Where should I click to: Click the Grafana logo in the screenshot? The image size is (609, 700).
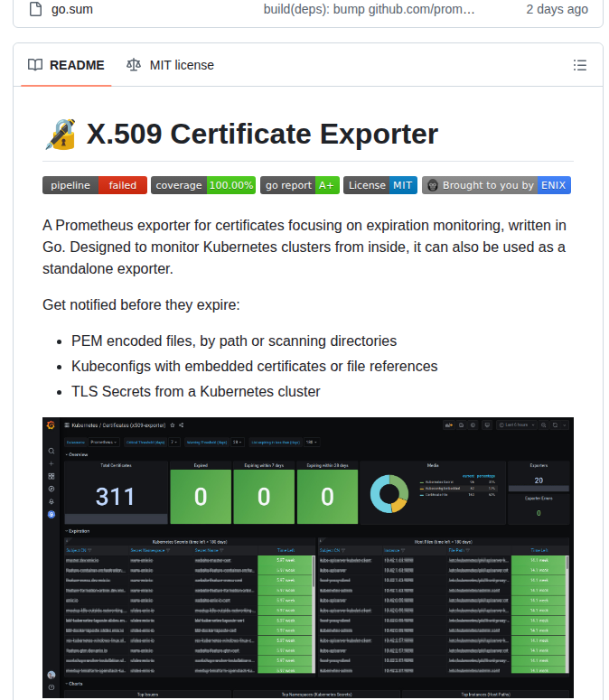tap(51, 425)
